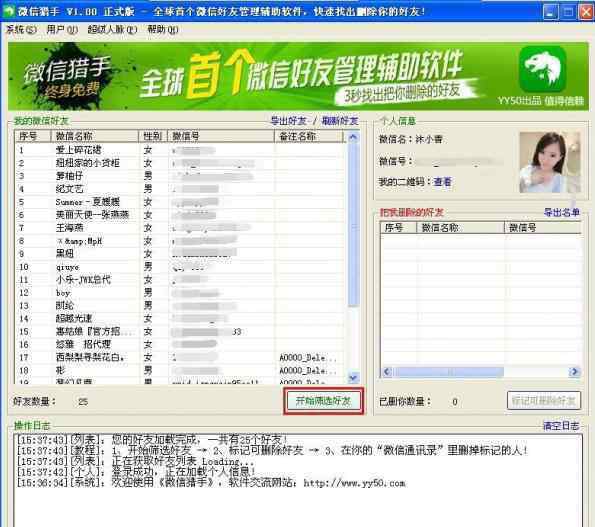The height and width of the screenshot is (527, 595).
Task: Select the friend row 'qiuye'
Action: [179, 267]
